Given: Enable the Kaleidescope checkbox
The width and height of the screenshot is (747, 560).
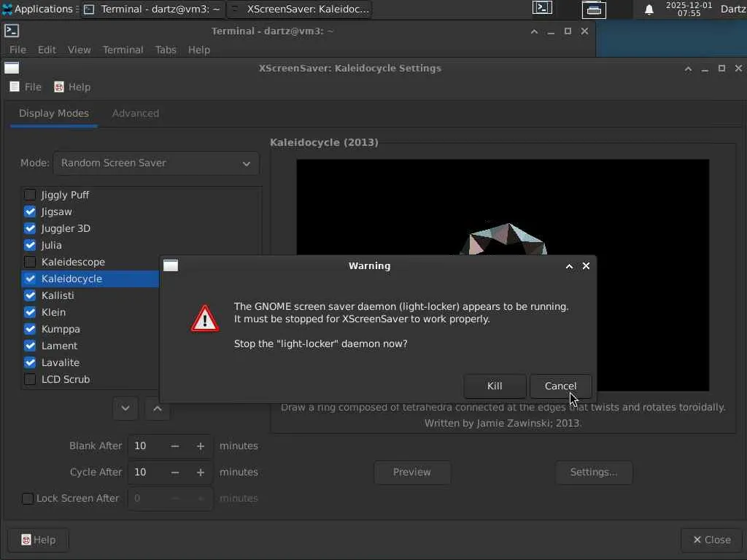Looking at the screenshot, I should 30,262.
